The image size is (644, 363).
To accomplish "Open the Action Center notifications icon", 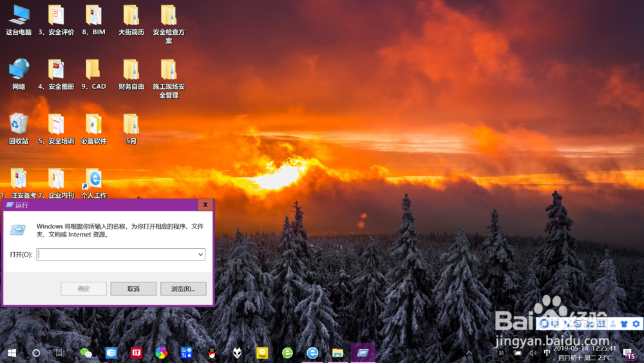I will (x=630, y=353).
